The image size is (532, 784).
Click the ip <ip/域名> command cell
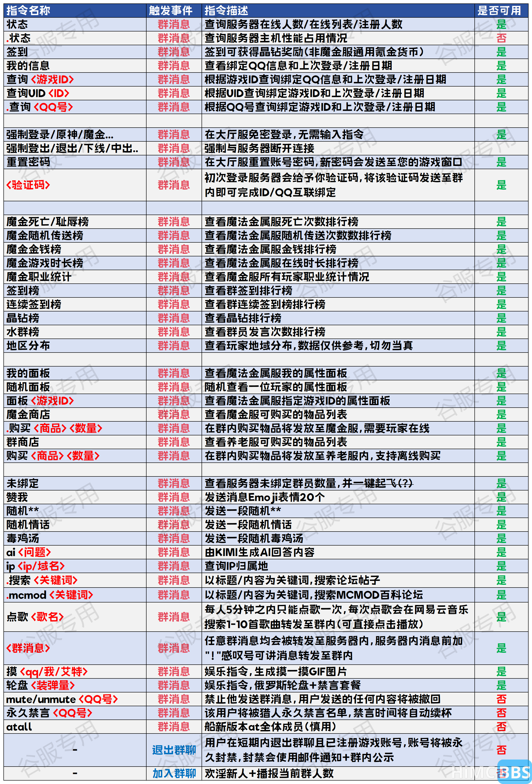(x=75, y=566)
